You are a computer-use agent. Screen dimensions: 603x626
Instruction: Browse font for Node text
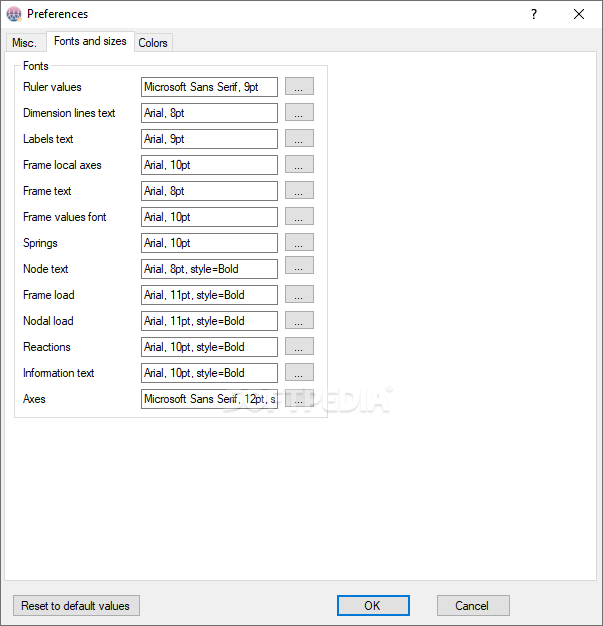(299, 265)
